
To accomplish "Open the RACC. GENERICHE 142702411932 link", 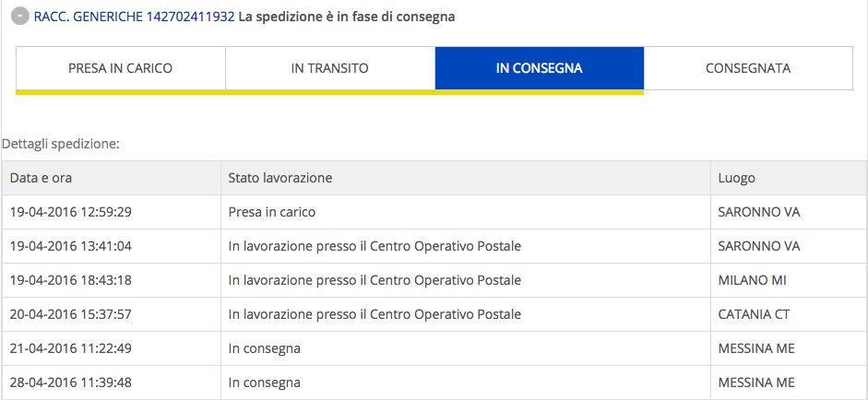I will tap(134, 17).
